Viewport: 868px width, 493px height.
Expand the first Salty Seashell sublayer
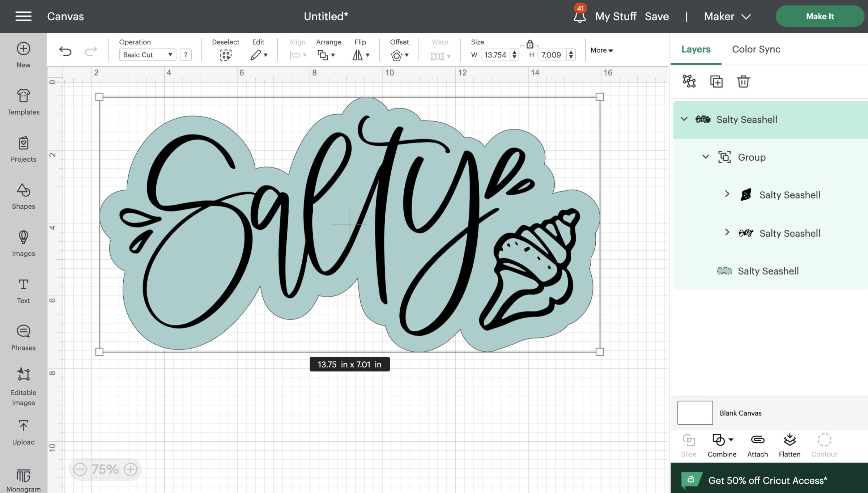point(727,195)
